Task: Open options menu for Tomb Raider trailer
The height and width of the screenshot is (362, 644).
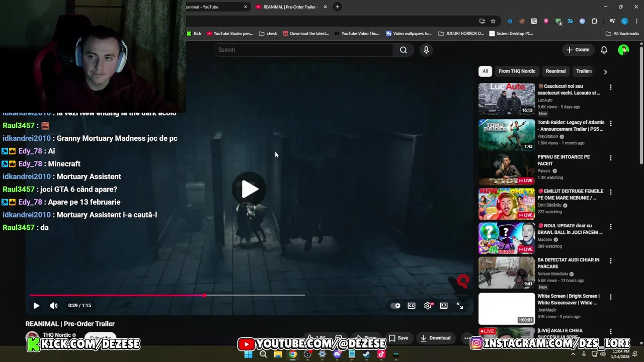Action: tap(611, 123)
